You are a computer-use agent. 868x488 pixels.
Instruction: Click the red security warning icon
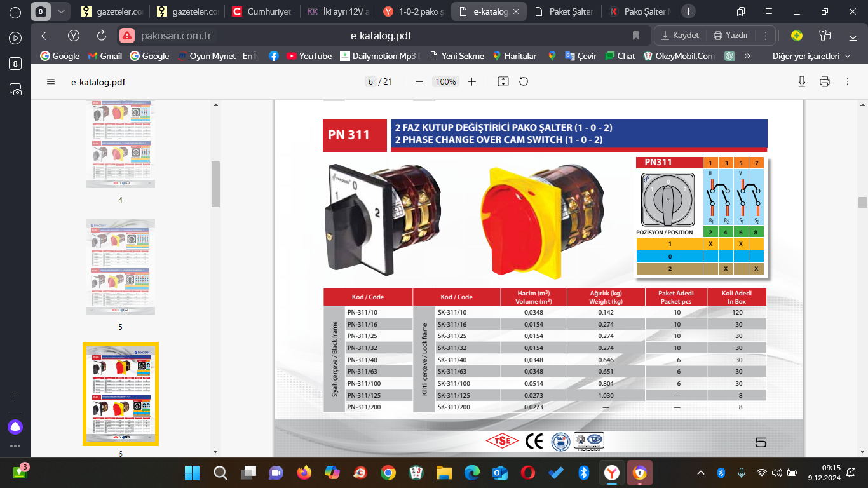point(128,36)
